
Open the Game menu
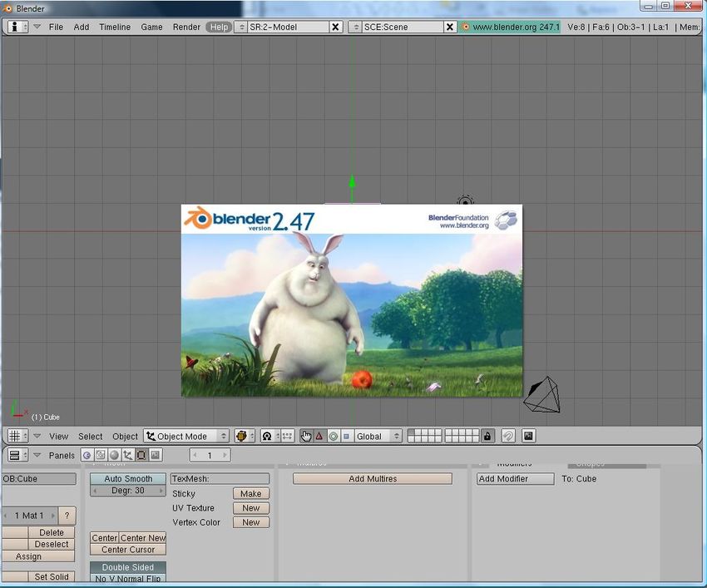[x=151, y=27]
